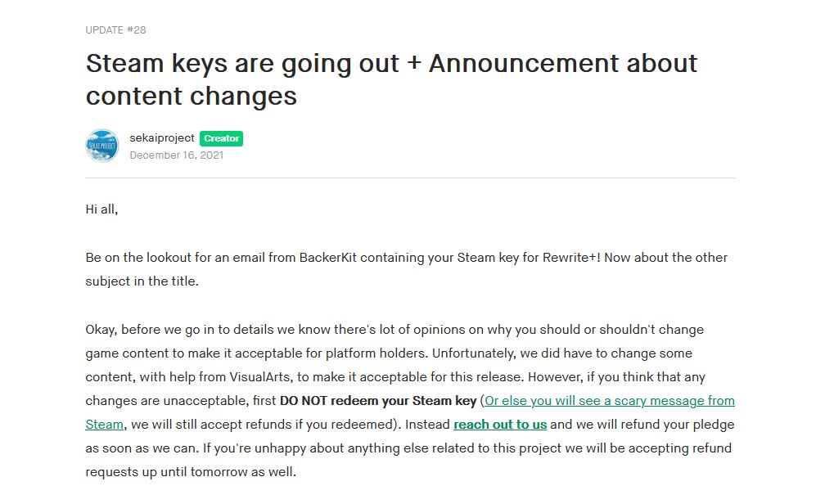Open the scary message from Steam link

point(609,401)
